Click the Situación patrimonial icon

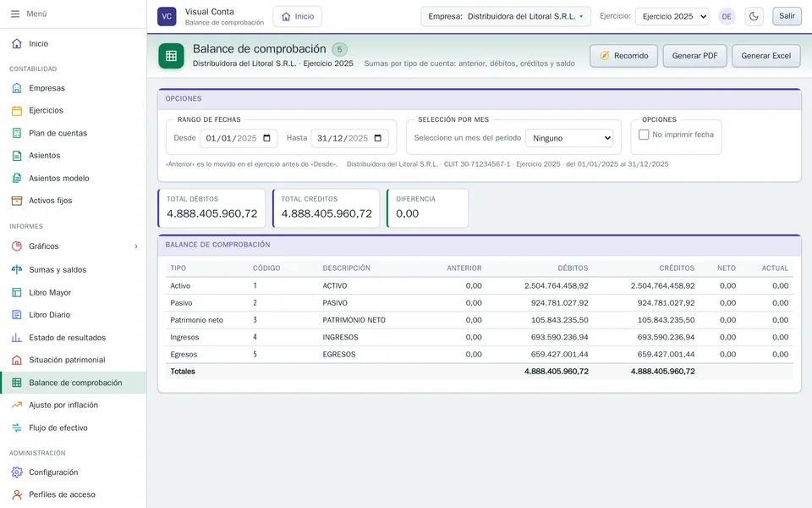tap(17, 360)
